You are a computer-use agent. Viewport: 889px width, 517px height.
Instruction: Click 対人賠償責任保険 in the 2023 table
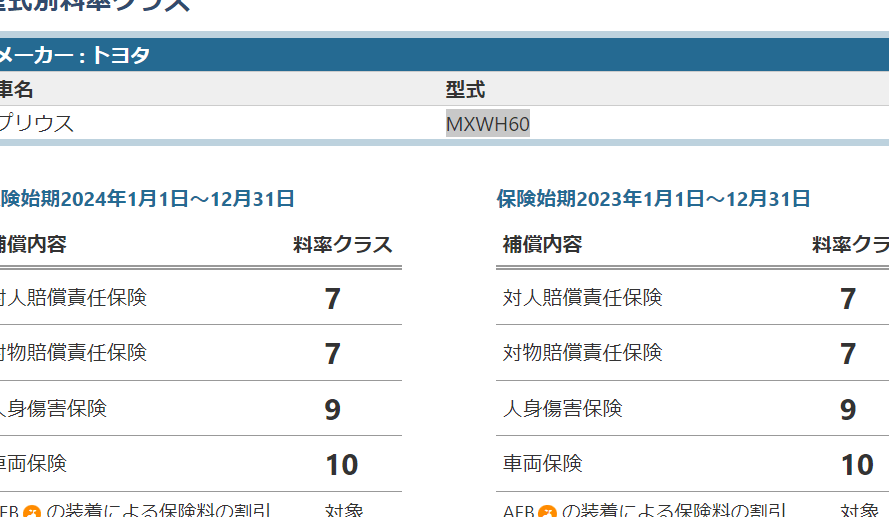pyautogui.click(x=582, y=298)
